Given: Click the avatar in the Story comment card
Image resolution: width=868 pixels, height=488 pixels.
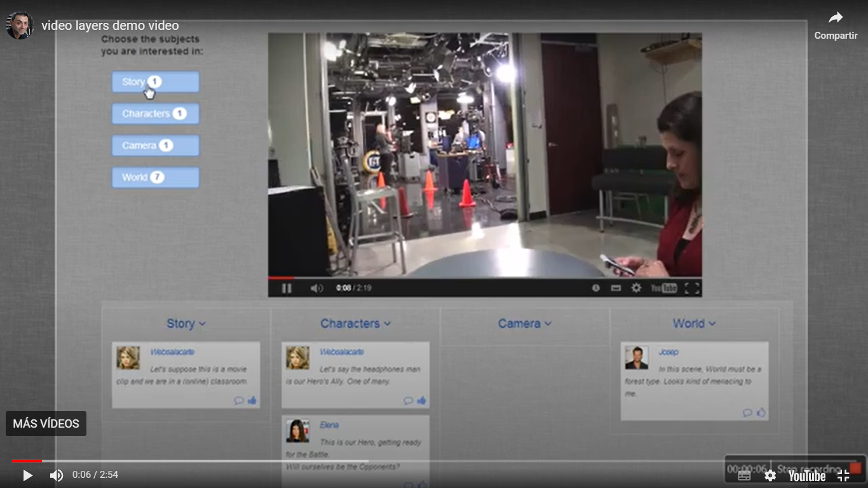Looking at the screenshot, I should [128, 358].
